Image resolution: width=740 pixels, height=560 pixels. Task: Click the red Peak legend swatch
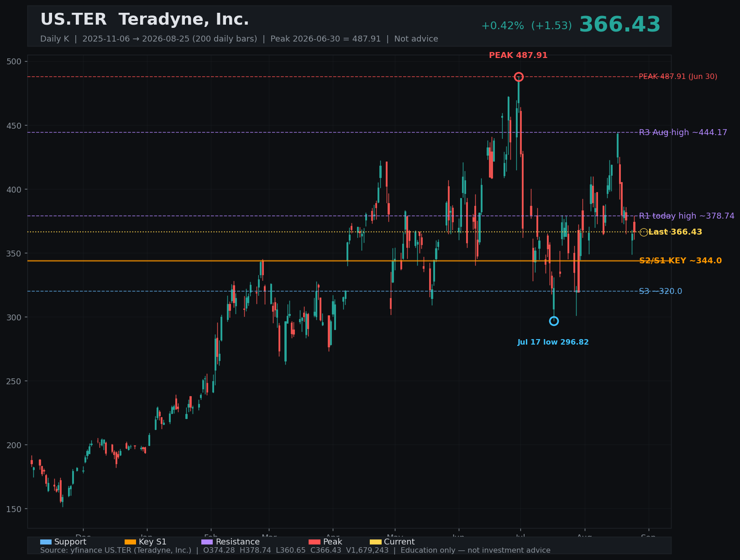click(315, 542)
